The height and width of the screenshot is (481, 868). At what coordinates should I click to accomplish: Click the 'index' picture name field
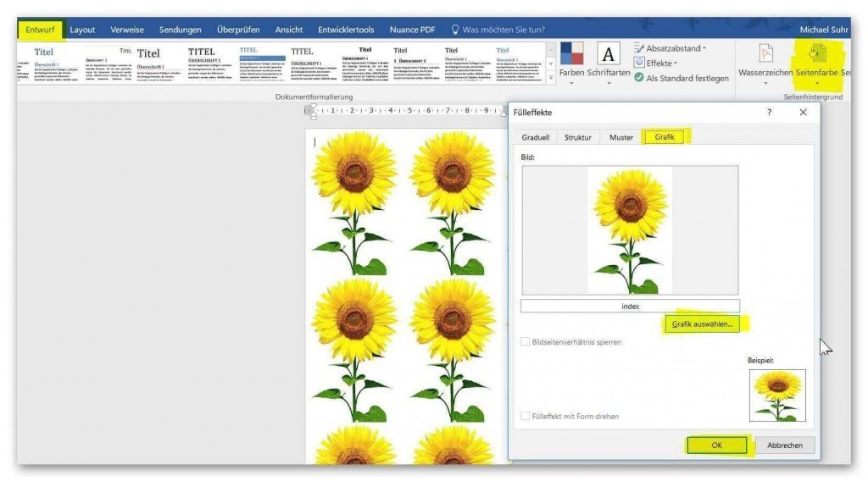click(x=630, y=307)
